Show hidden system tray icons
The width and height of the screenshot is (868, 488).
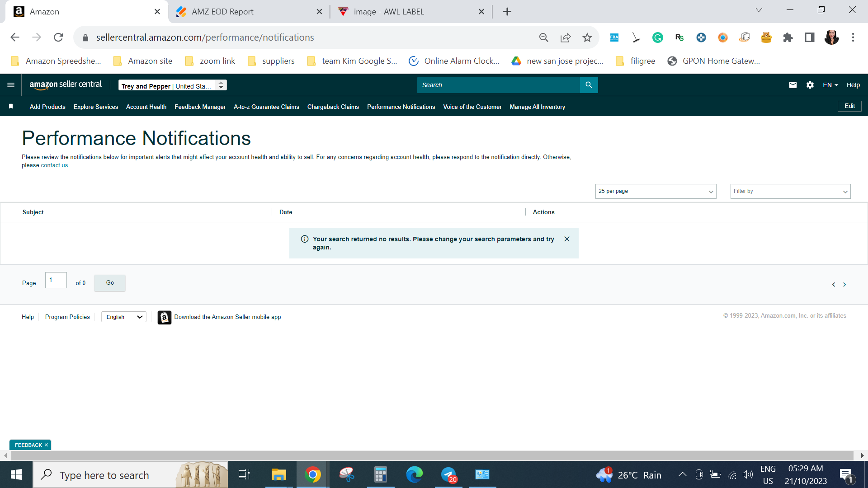[683, 474]
